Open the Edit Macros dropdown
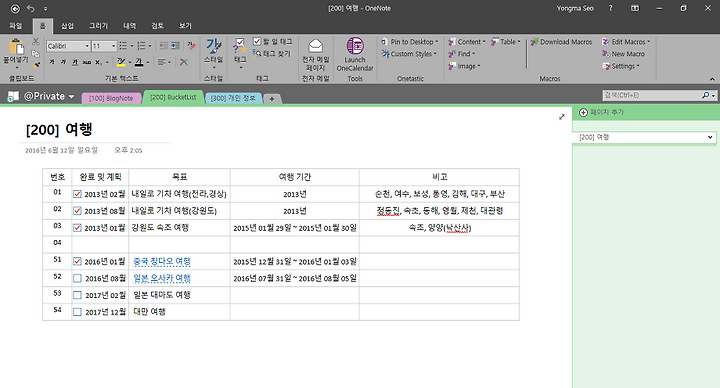The image size is (720, 388). [626, 42]
